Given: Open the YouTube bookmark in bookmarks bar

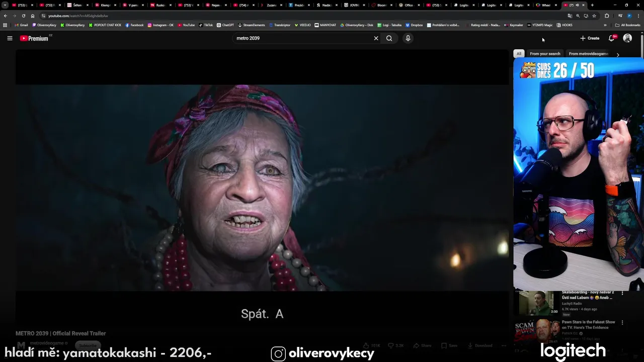Looking at the screenshot, I should point(186,25).
